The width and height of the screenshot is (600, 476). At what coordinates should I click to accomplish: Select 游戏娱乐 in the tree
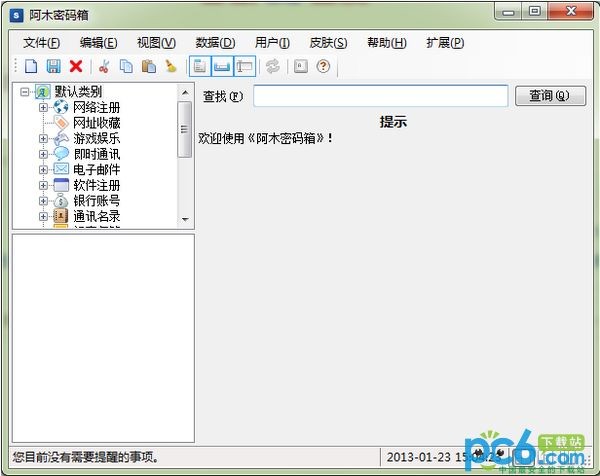97,139
